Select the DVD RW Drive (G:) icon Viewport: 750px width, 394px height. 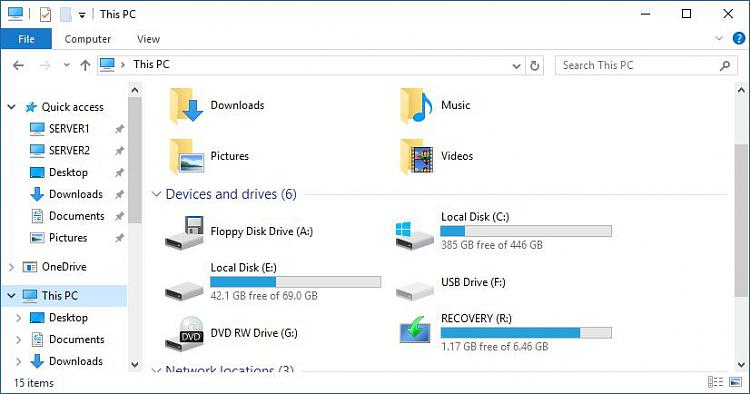pyautogui.click(x=185, y=334)
